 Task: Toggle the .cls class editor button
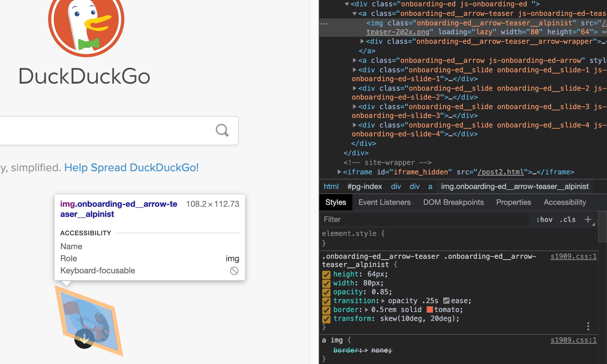[x=567, y=219]
